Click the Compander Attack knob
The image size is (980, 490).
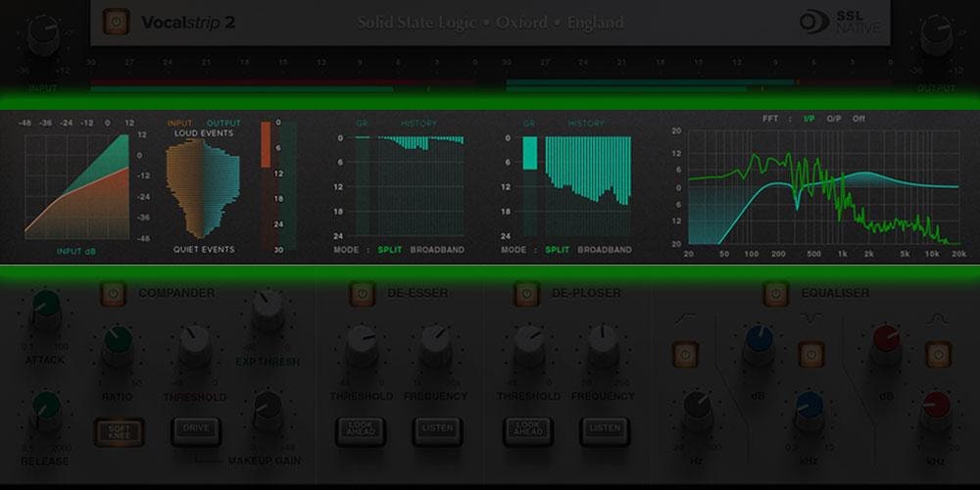(x=46, y=312)
